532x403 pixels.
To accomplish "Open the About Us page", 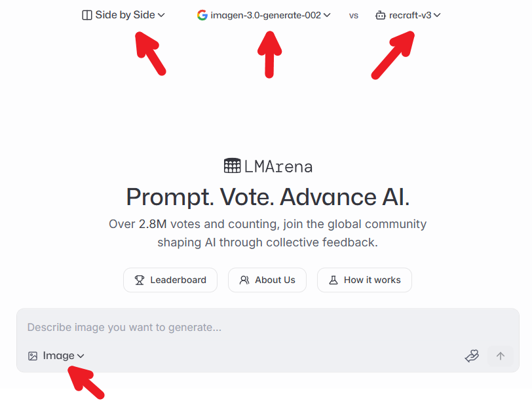I will (x=268, y=280).
